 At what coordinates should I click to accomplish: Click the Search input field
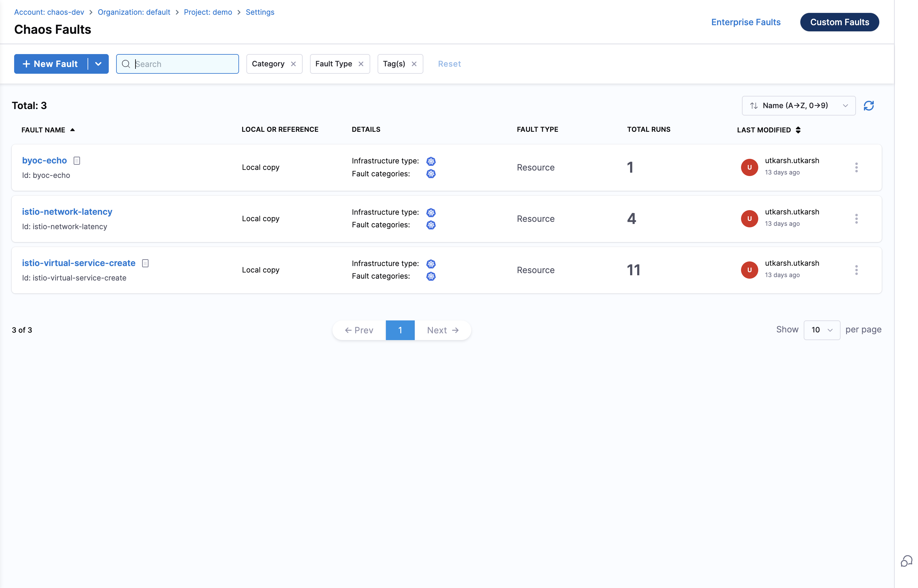pyautogui.click(x=183, y=64)
